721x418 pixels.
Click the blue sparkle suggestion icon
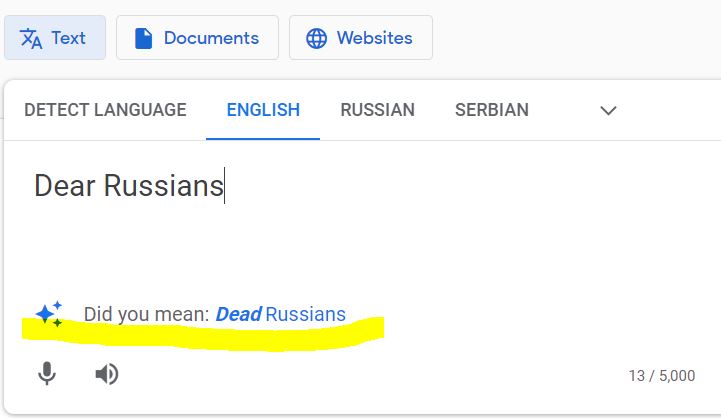click(x=49, y=314)
